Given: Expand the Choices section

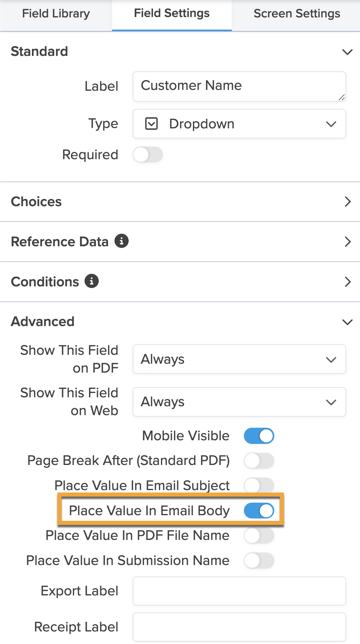Looking at the screenshot, I should click(180, 202).
